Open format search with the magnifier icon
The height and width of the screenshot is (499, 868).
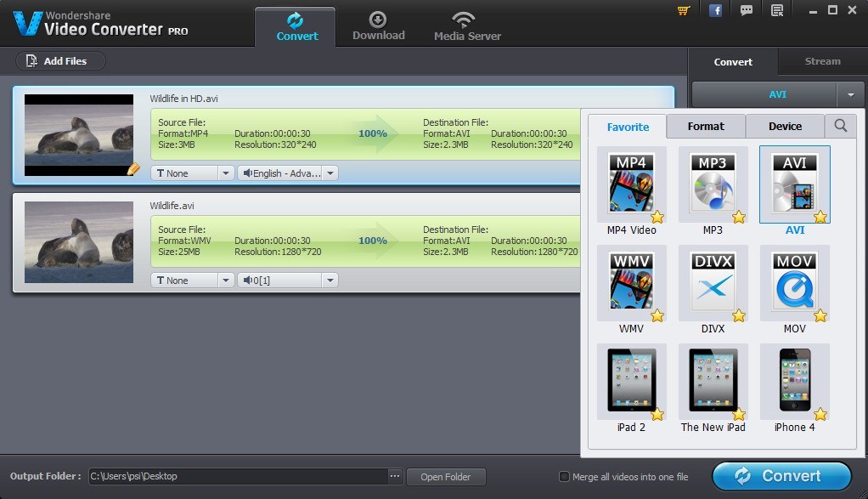pos(840,125)
